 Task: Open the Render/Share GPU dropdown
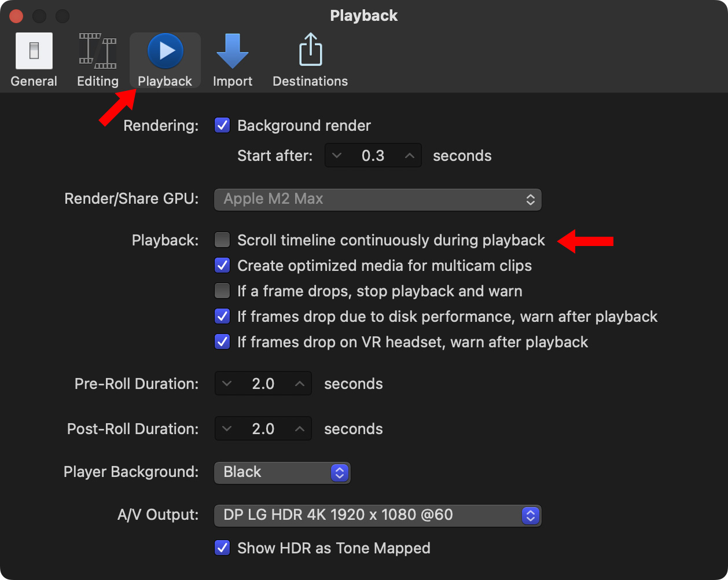[x=377, y=199]
